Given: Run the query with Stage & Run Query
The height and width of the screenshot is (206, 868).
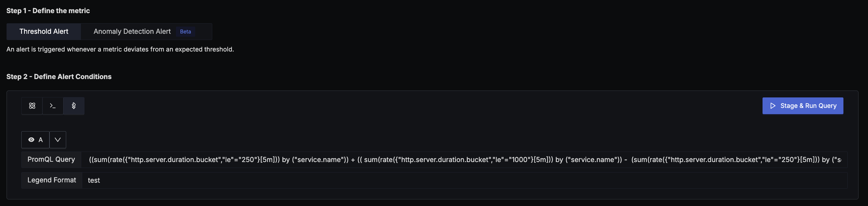Looking at the screenshot, I should pyautogui.click(x=802, y=106).
